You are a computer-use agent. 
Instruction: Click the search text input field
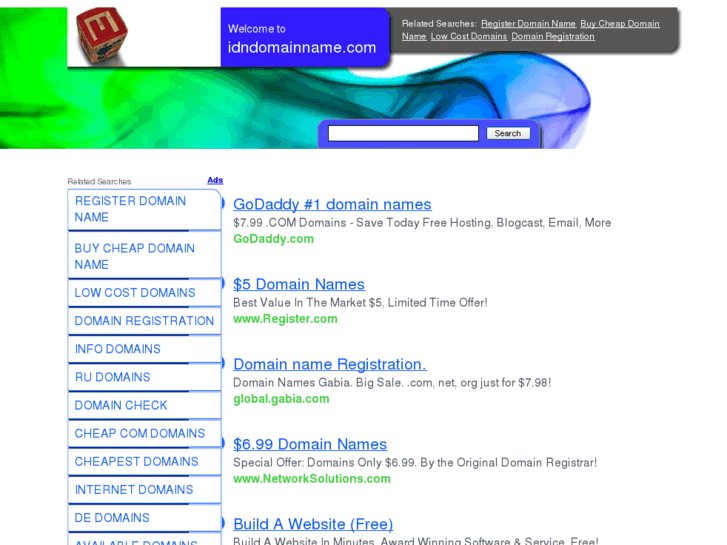click(x=403, y=133)
